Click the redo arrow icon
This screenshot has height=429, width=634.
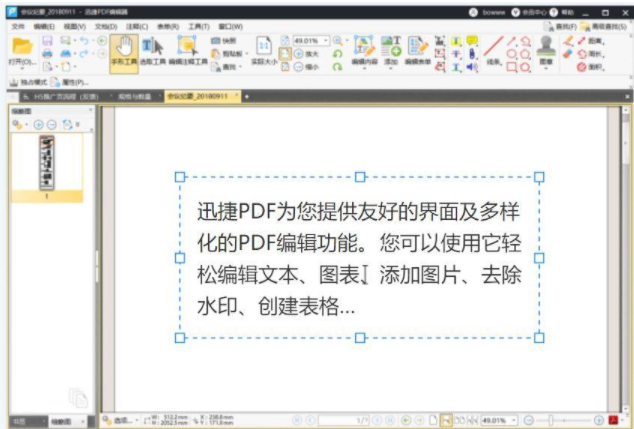[84, 53]
